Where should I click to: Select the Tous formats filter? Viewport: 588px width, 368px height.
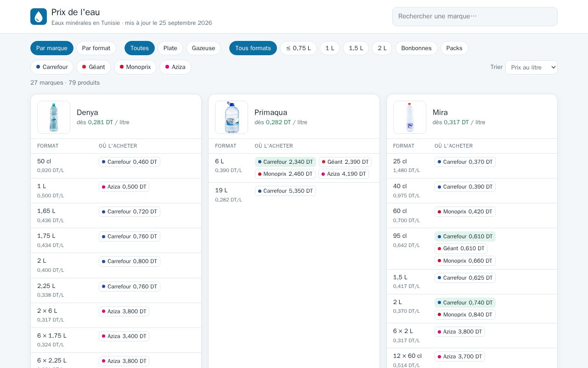tap(253, 48)
